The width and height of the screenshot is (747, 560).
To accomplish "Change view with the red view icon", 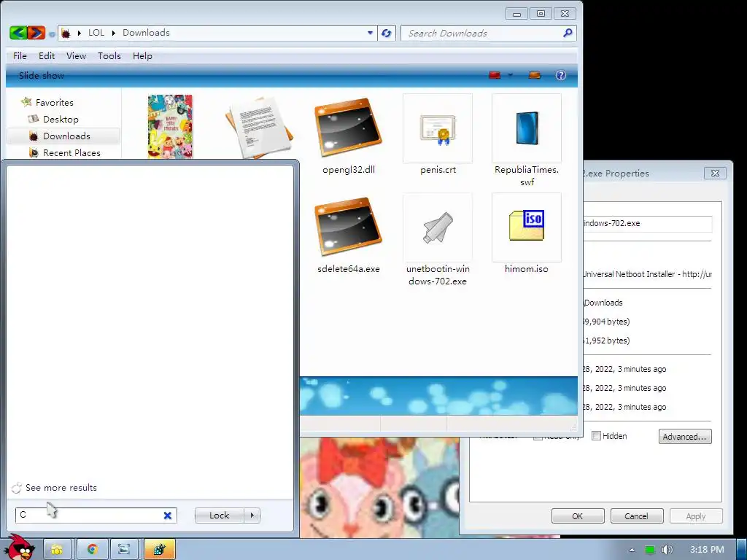I will coord(495,75).
